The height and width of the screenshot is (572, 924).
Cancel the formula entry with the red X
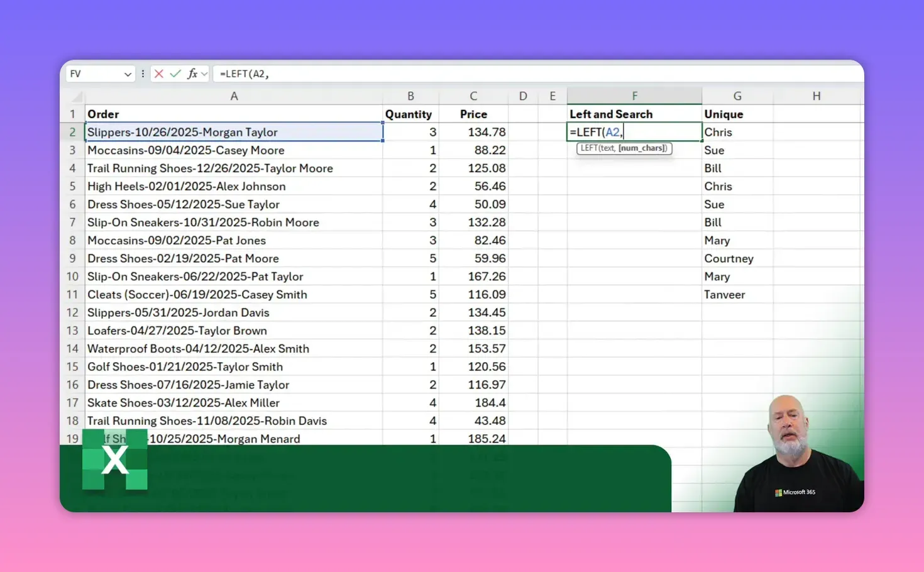pos(159,74)
